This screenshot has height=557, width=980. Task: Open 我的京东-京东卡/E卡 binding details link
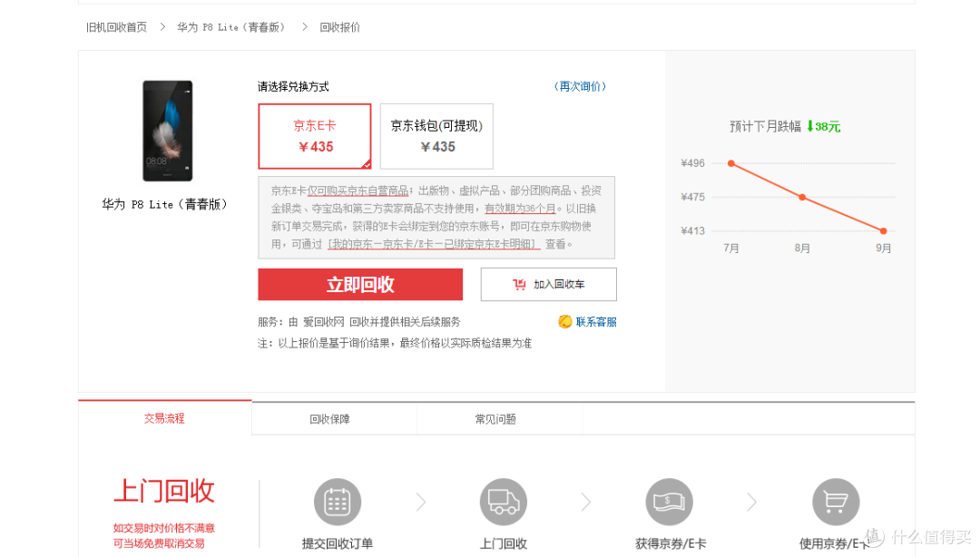pos(433,244)
